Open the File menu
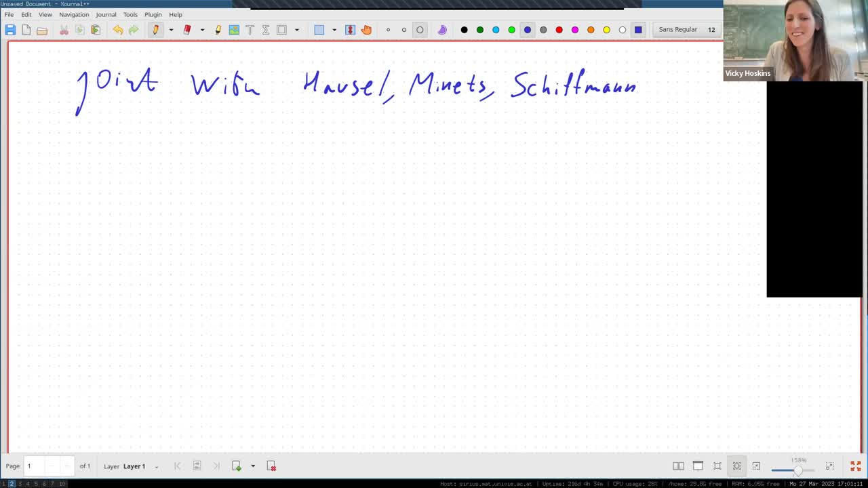This screenshot has height=488, width=868. coord(9,14)
